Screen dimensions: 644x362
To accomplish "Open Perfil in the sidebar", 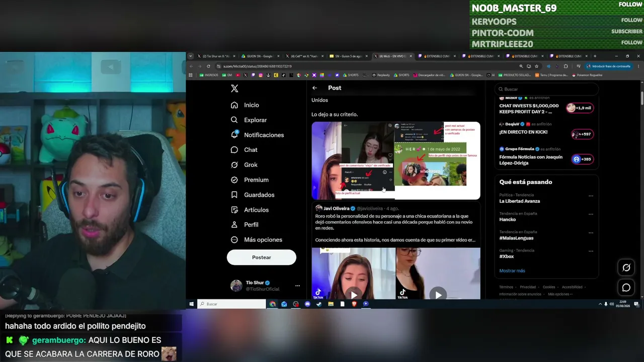I will 244,225.
